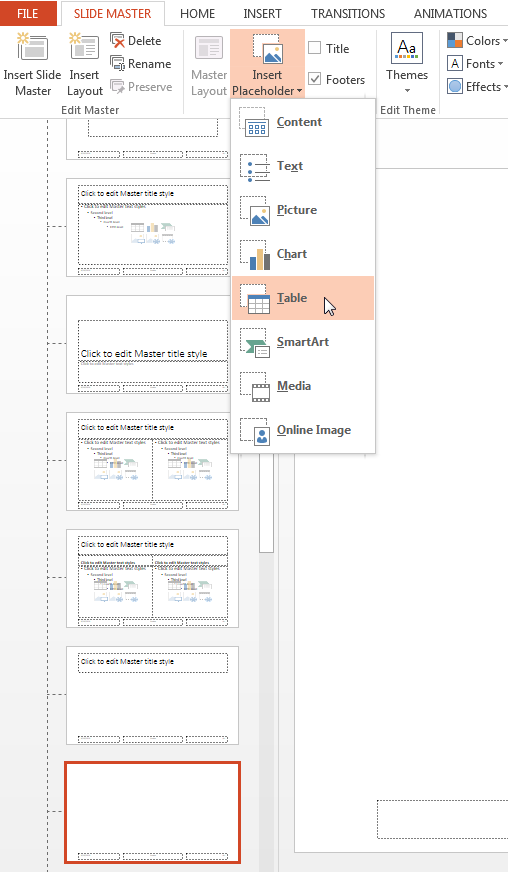Screen dimensions: 508x872
Task: Switch to the TRANSITIONS tab
Action: pos(348,13)
